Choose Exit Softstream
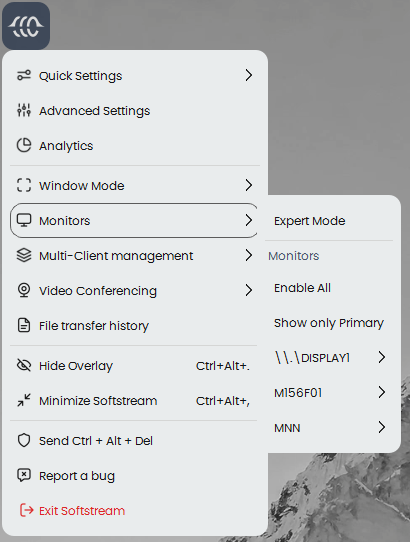 (135, 511)
